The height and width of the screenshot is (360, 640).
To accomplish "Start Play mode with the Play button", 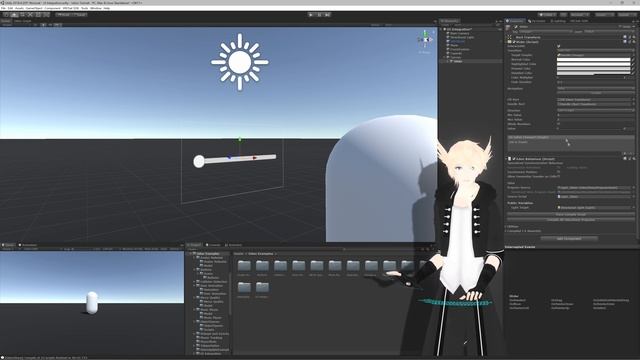I will 311,15.
